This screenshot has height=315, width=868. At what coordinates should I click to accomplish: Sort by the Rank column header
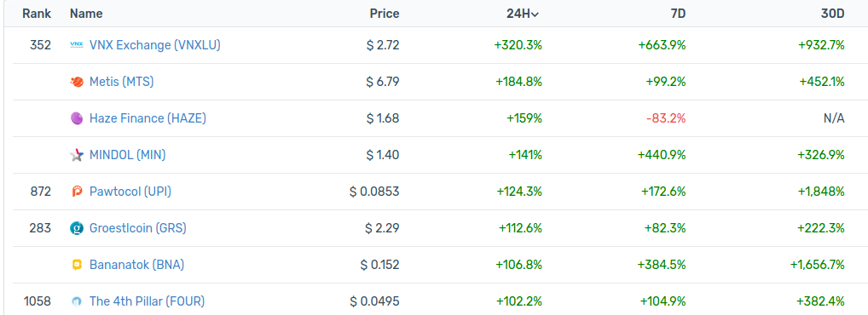(37, 14)
